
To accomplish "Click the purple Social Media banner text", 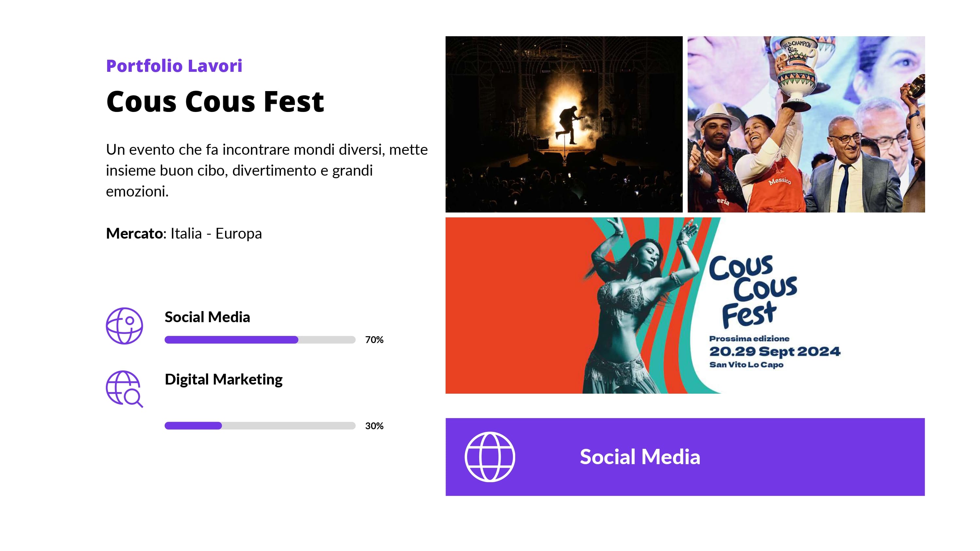I will tap(640, 457).
